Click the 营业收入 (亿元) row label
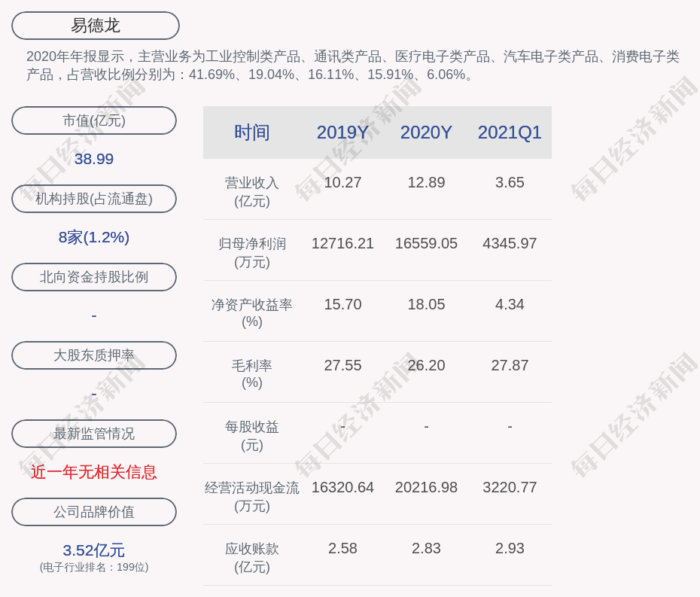Image resolution: width=700 pixels, height=597 pixels. 252,191
